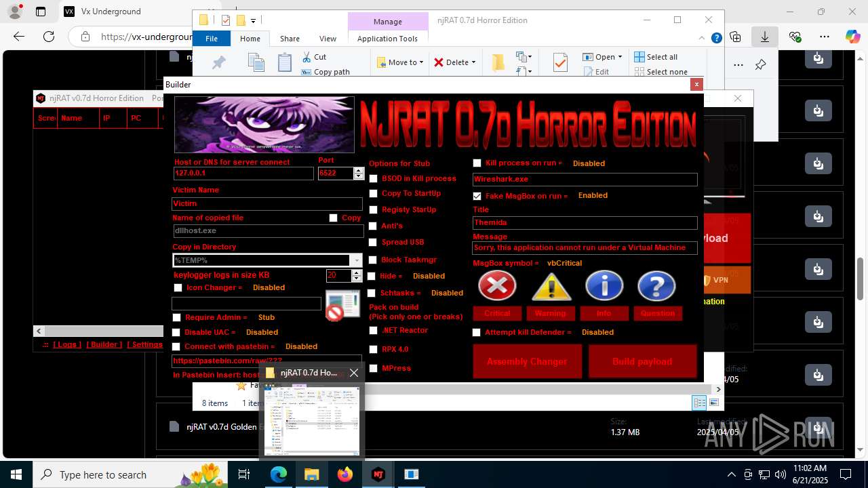The image size is (868, 488).
Task: Click the MagBox Title field containing Themida
Action: (x=585, y=222)
